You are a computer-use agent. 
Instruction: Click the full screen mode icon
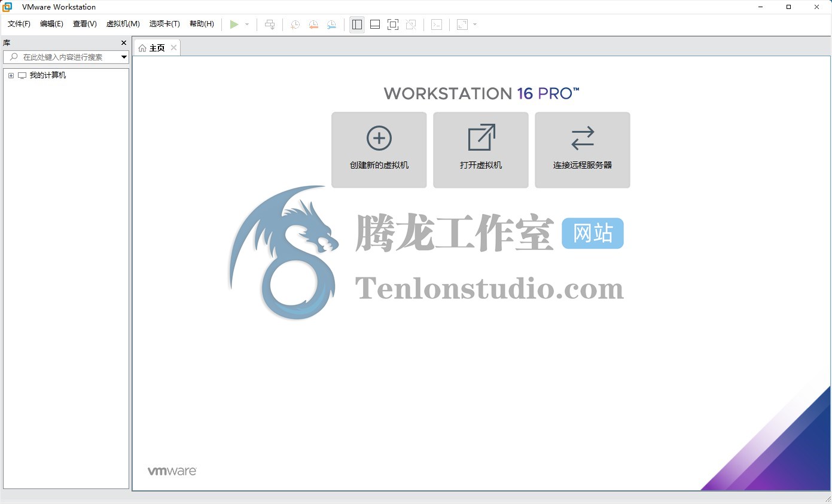[393, 25]
